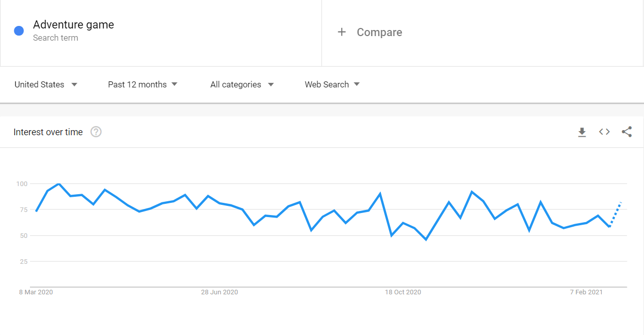Click the Search term subtitle text
The image size is (644, 335).
[x=55, y=38]
